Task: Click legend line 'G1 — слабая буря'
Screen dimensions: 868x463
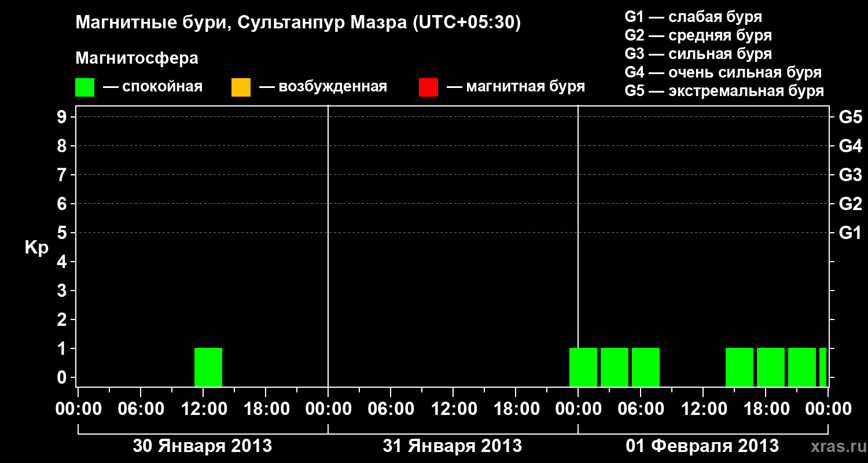Action: coord(693,16)
